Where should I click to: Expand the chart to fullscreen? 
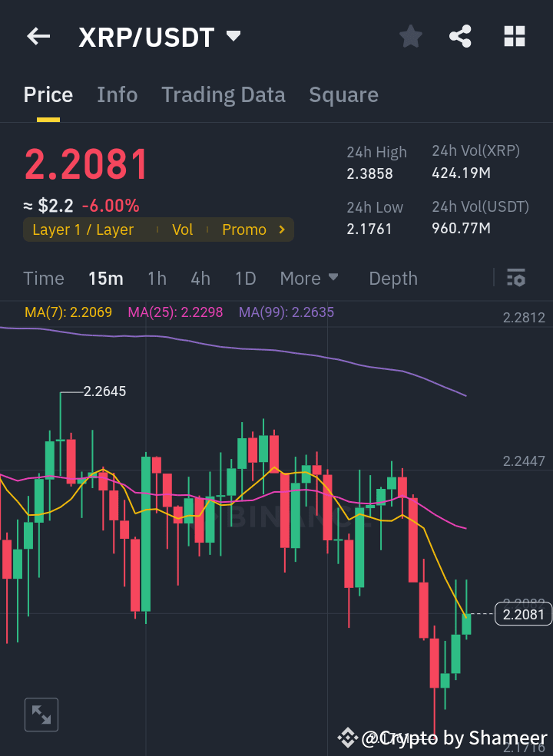(41, 714)
